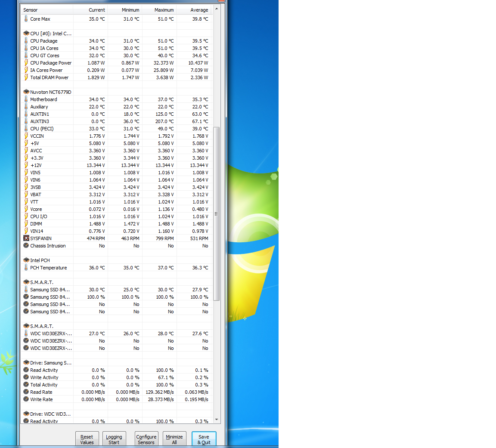Click the VIN14 row label
The height and width of the screenshot is (448, 496).
[37, 231]
